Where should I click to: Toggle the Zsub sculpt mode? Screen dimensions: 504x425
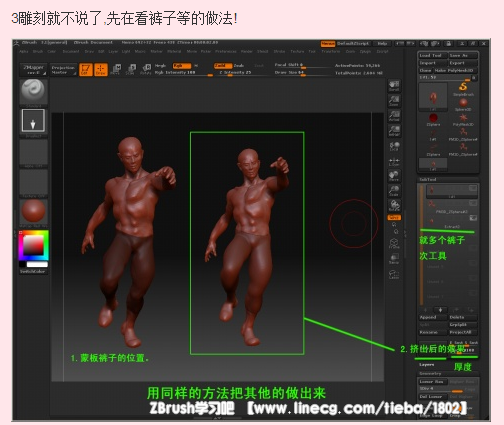pos(239,66)
